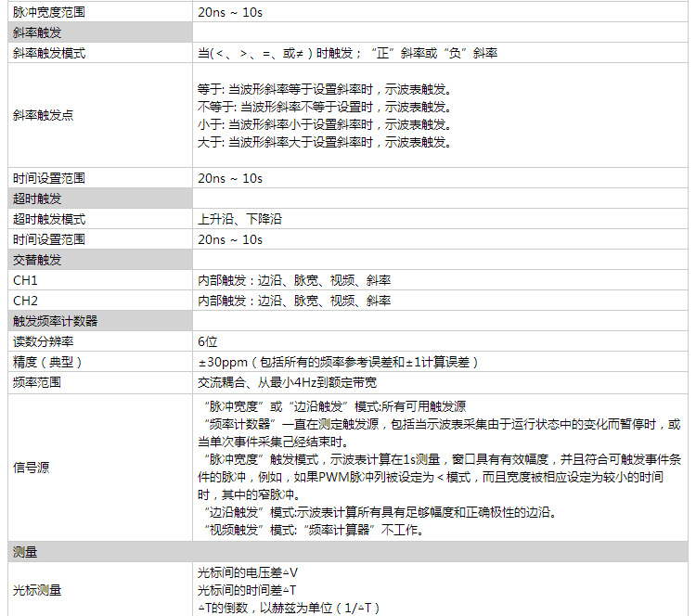The height and width of the screenshot is (616, 696).
Task: Click the 信号源 row label
Action: (31, 468)
